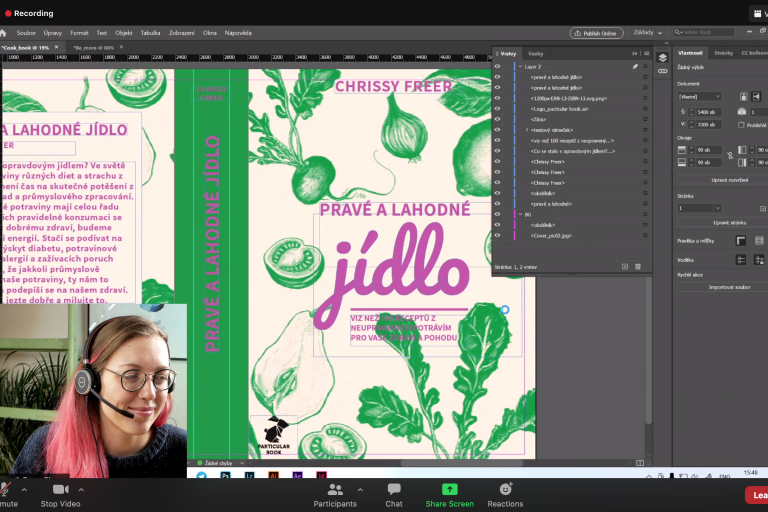
Task: Open the Layers panel options menu
Action: pos(645,53)
